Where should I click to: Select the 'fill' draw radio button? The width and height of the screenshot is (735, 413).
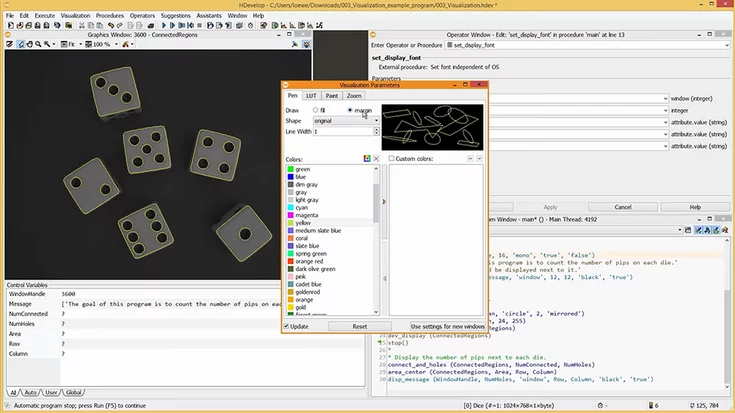(x=316, y=110)
